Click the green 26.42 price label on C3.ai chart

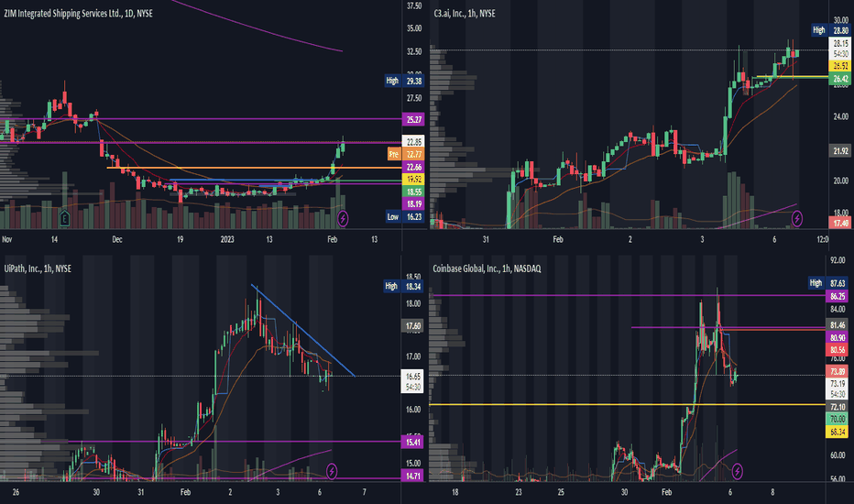click(840, 79)
